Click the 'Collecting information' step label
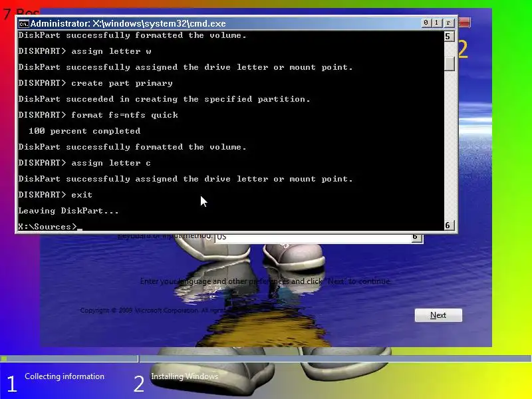The width and height of the screenshot is (532, 399). point(65,376)
